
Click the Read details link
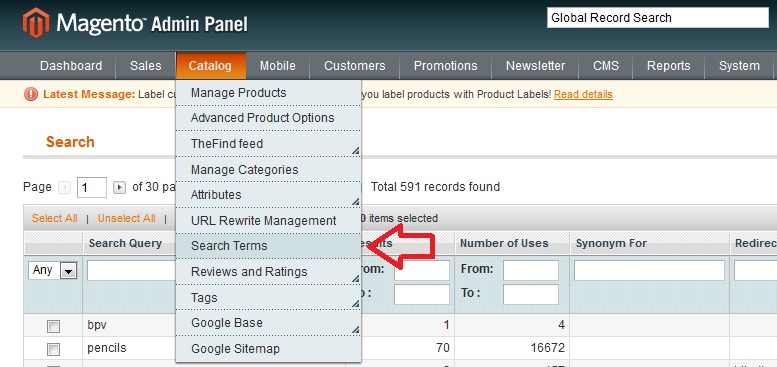point(583,94)
